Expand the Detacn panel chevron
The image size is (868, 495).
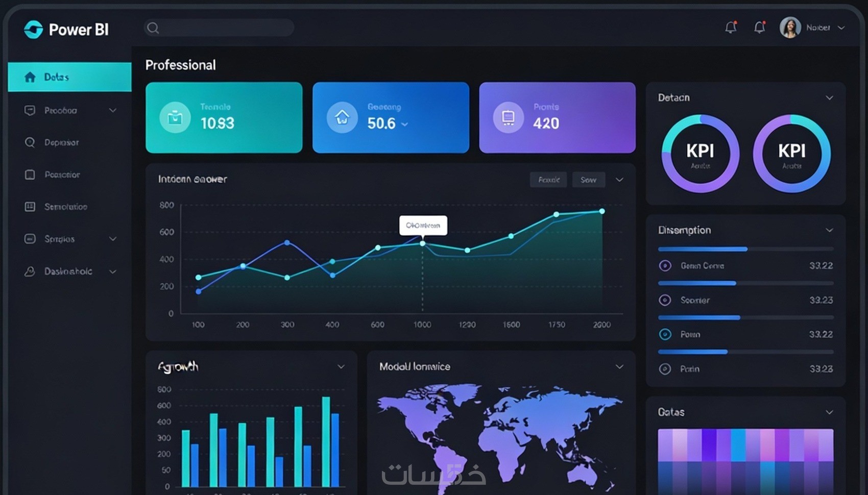829,97
